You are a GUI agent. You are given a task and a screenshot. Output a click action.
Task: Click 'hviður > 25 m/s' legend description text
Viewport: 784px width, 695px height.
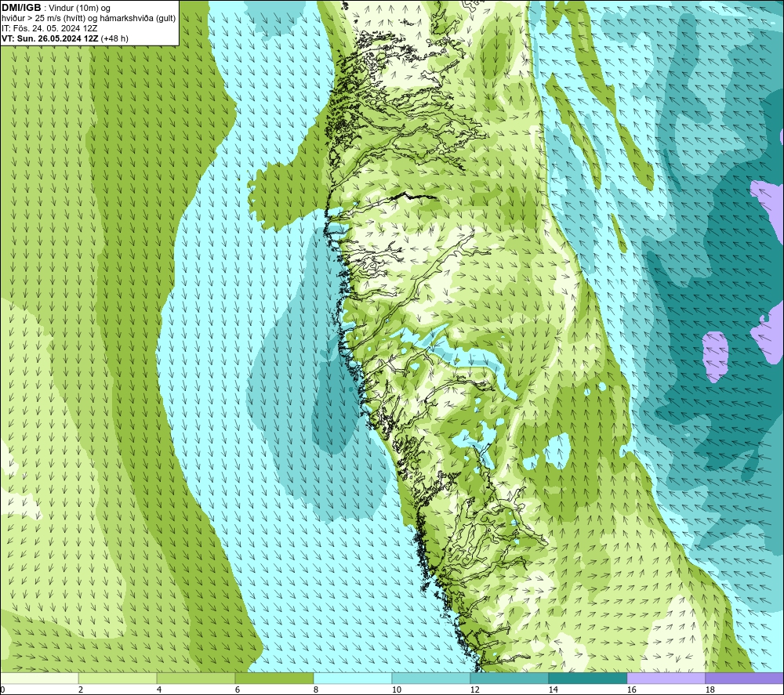click(89, 19)
